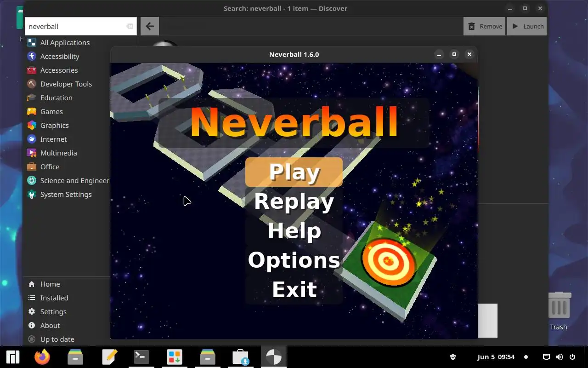Open the colorful software installer taskbar icon

coord(175,357)
